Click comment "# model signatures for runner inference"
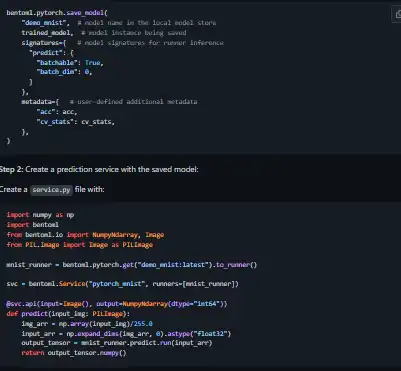 pos(150,43)
